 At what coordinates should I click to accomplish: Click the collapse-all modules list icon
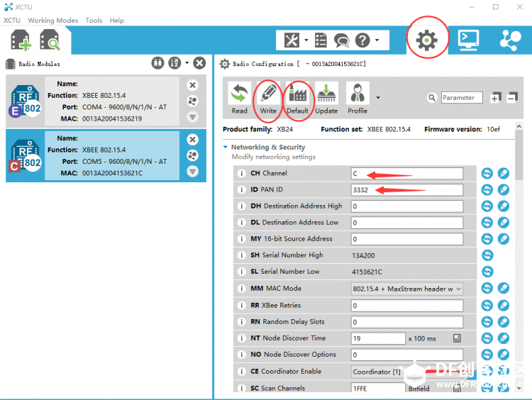(157, 63)
